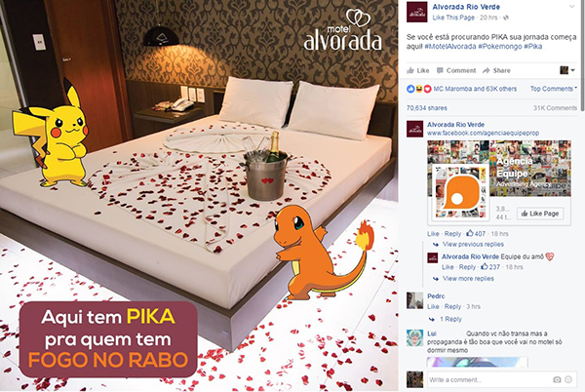This screenshot has height=392, width=585.
Task: Open the profile selector dropdown beside Share
Action: (x=567, y=70)
